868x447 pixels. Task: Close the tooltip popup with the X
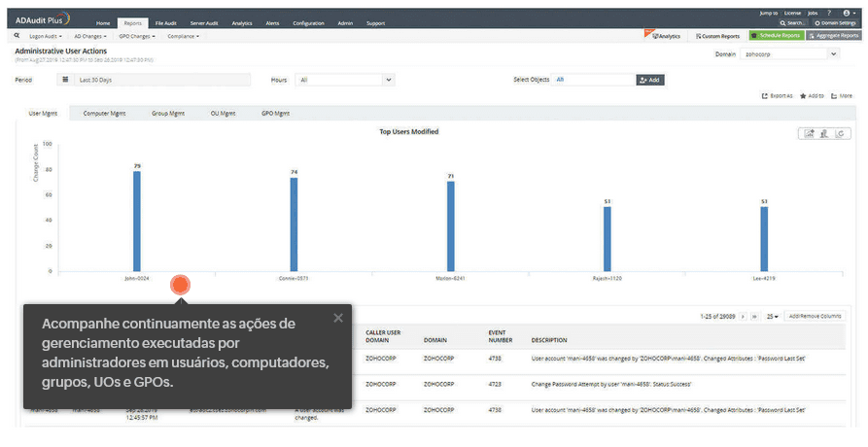point(337,318)
